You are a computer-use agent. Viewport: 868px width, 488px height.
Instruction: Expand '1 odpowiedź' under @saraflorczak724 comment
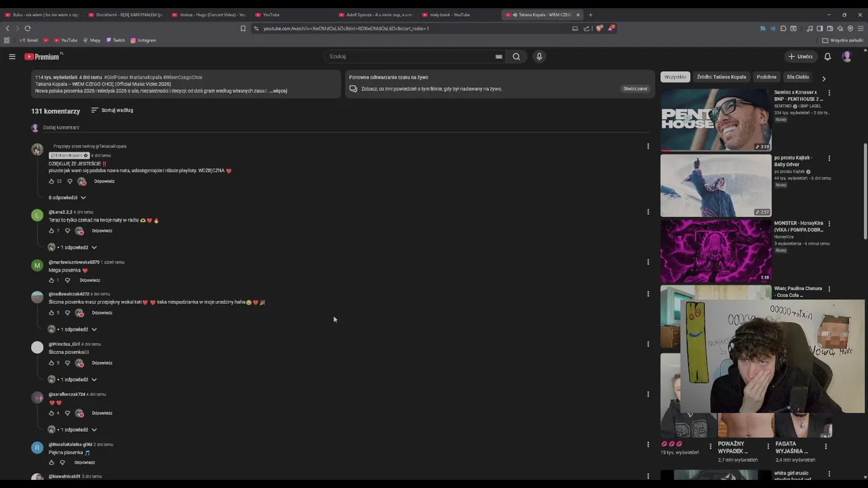coord(73,430)
